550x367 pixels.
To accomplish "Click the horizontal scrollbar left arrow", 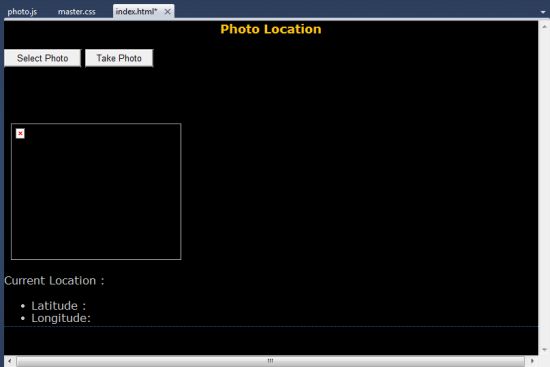I will [10, 361].
